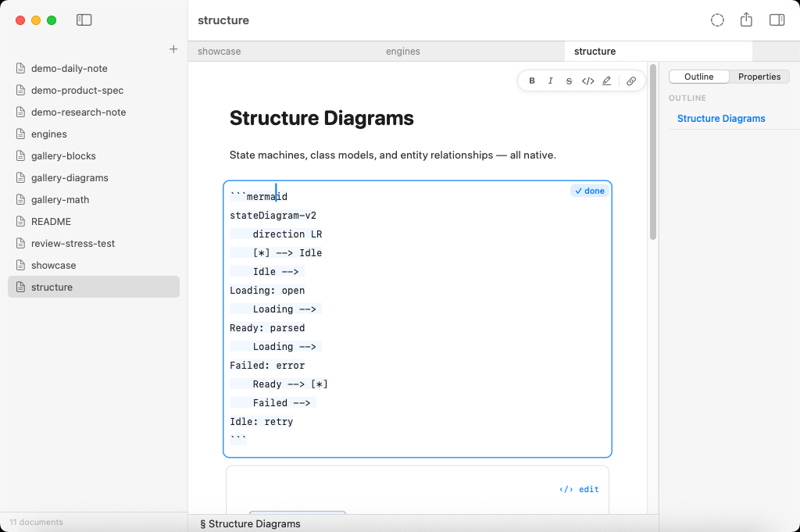Jump to Structure Diagrams in the outline
The width and height of the screenshot is (800, 532).
(x=721, y=118)
